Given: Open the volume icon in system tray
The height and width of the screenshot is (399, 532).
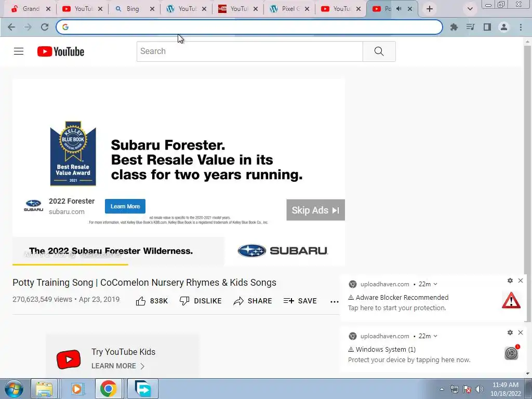Looking at the screenshot, I should click(x=480, y=389).
